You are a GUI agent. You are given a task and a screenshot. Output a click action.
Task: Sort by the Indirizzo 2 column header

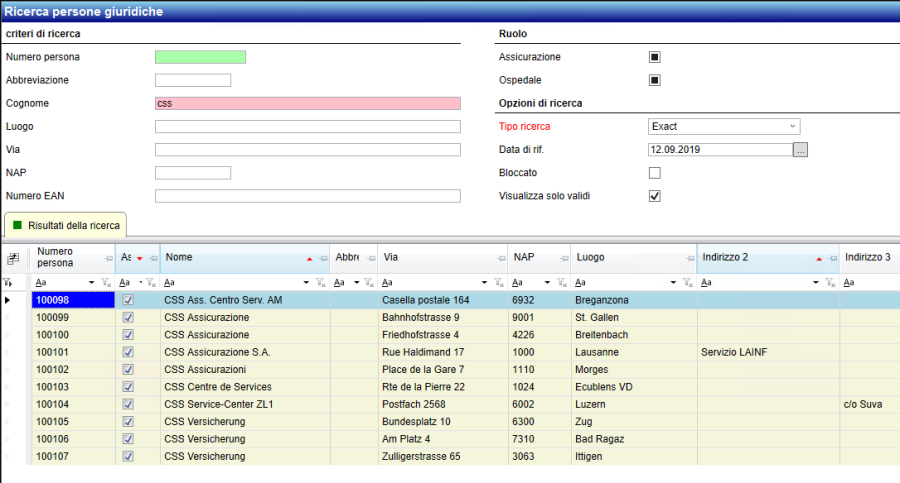pos(750,258)
